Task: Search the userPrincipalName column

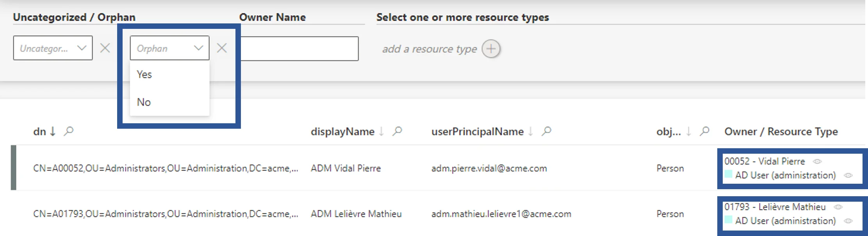Action: coord(547,131)
